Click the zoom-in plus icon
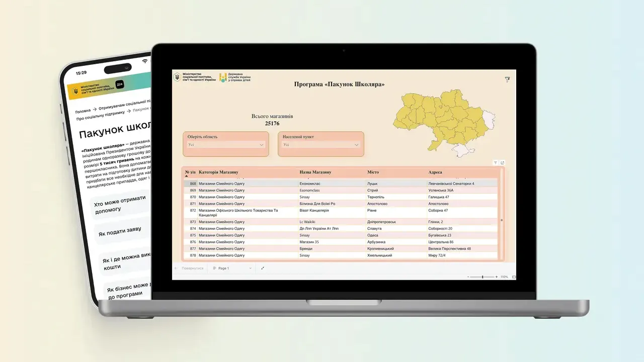Image resolution: width=644 pixels, height=362 pixels. [x=497, y=277]
